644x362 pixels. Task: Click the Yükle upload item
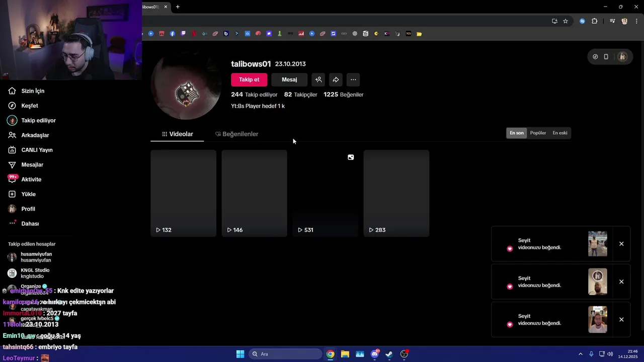28,194
